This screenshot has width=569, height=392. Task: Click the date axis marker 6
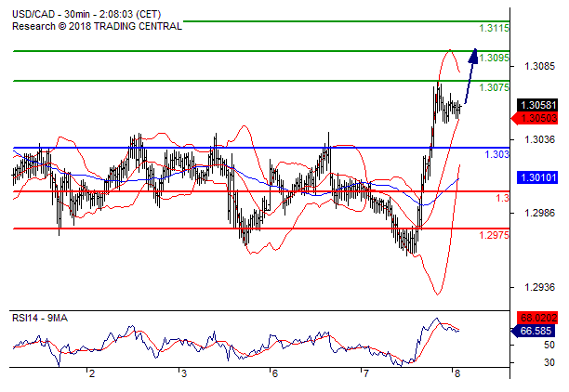tap(274, 373)
